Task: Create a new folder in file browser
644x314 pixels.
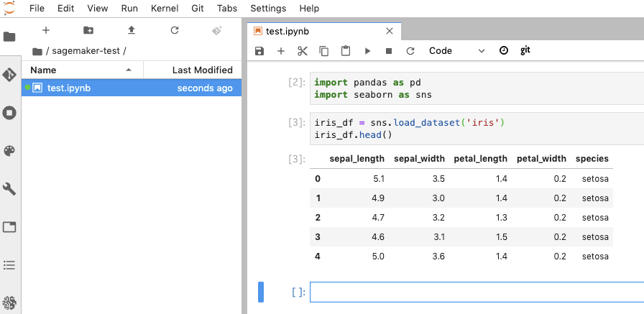Action: tap(88, 30)
